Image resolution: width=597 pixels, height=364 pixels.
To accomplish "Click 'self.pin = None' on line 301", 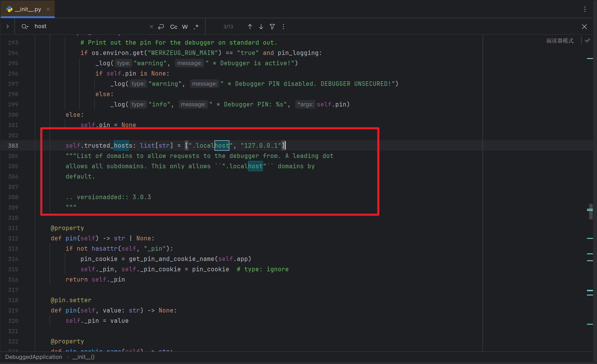I will (108, 125).
